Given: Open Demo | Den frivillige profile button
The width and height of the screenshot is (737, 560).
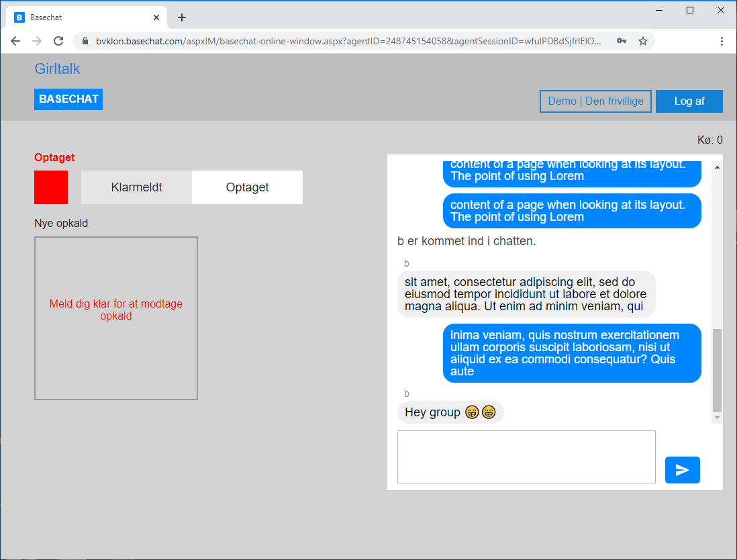Looking at the screenshot, I should click(595, 101).
